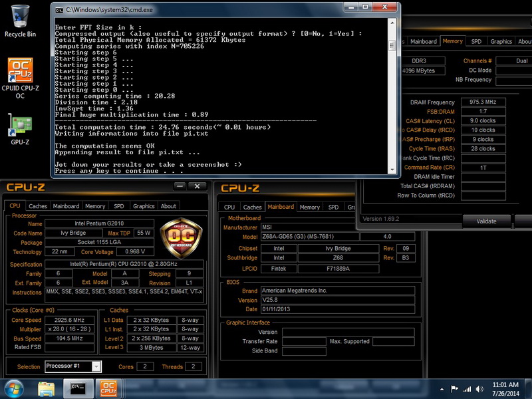Open the volume speaker tray icon
532x399 pixels.
pyautogui.click(x=479, y=389)
